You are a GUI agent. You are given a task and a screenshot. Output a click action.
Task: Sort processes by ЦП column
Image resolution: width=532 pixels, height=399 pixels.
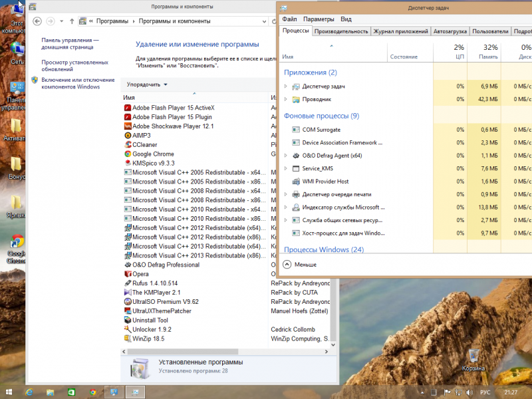(x=450, y=52)
